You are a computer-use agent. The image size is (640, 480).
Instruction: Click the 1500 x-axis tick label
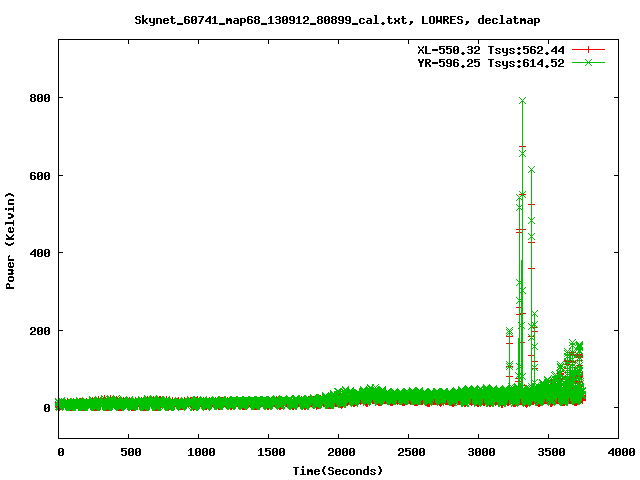pyautogui.click(x=271, y=452)
